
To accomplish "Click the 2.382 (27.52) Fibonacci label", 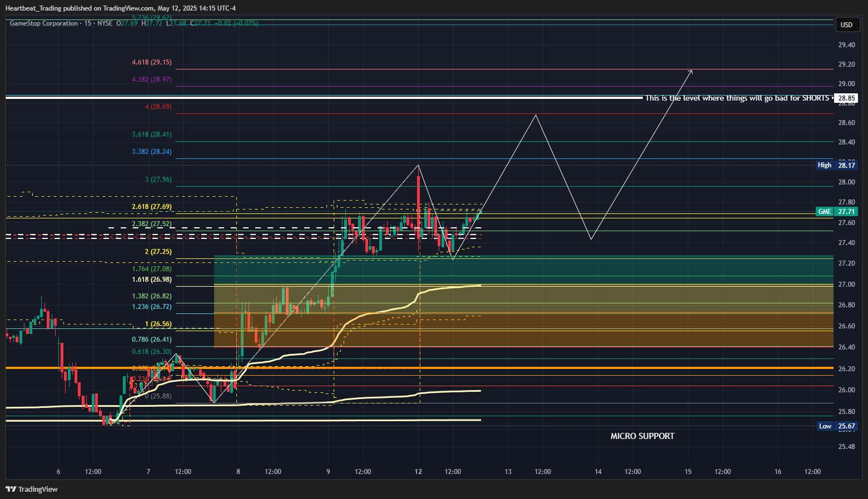I will tap(152, 224).
